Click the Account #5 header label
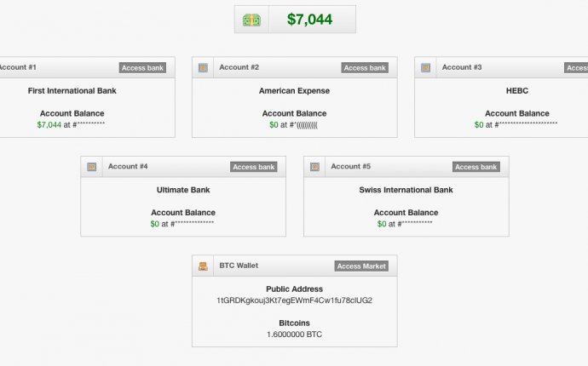 pyautogui.click(x=350, y=166)
